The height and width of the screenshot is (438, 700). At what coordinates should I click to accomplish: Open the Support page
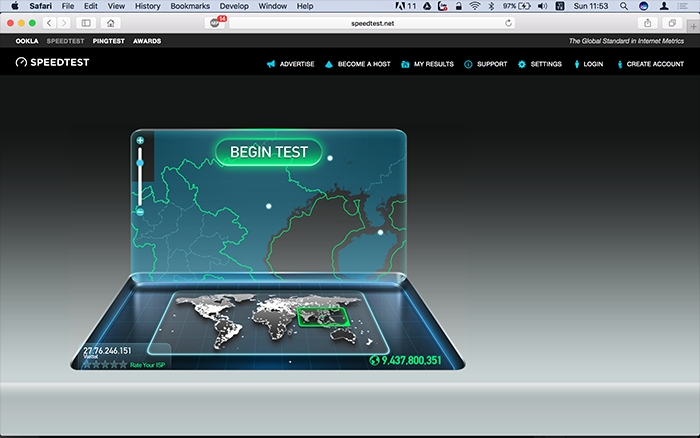(486, 64)
